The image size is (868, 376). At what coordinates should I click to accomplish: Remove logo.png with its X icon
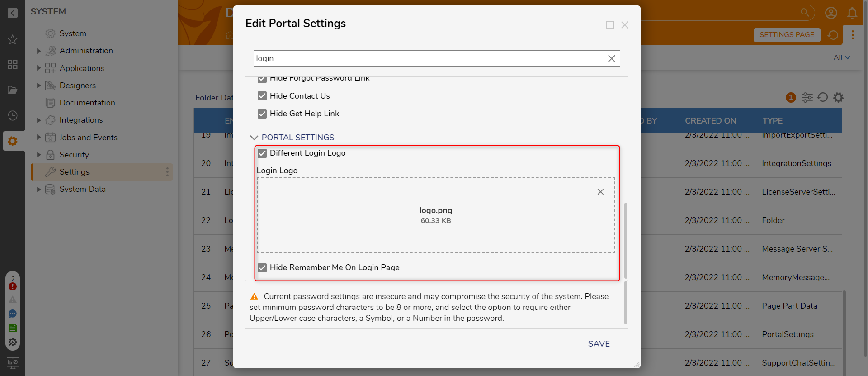tap(600, 192)
